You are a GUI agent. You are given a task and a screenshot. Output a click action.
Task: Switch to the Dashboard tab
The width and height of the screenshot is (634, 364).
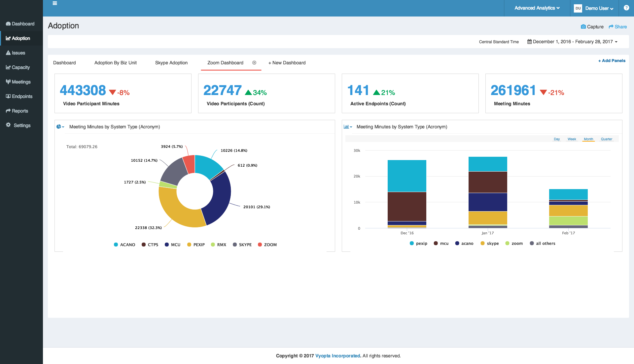64,63
